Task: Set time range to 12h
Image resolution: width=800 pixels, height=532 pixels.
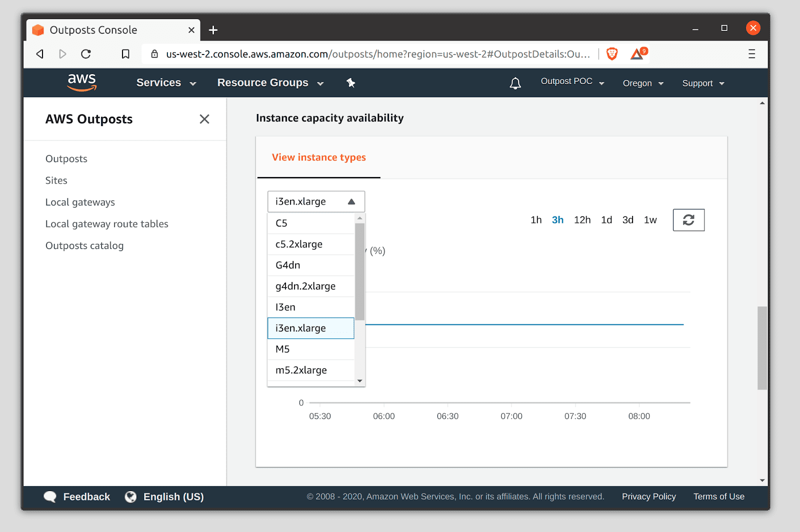Action: [x=582, y=220]
